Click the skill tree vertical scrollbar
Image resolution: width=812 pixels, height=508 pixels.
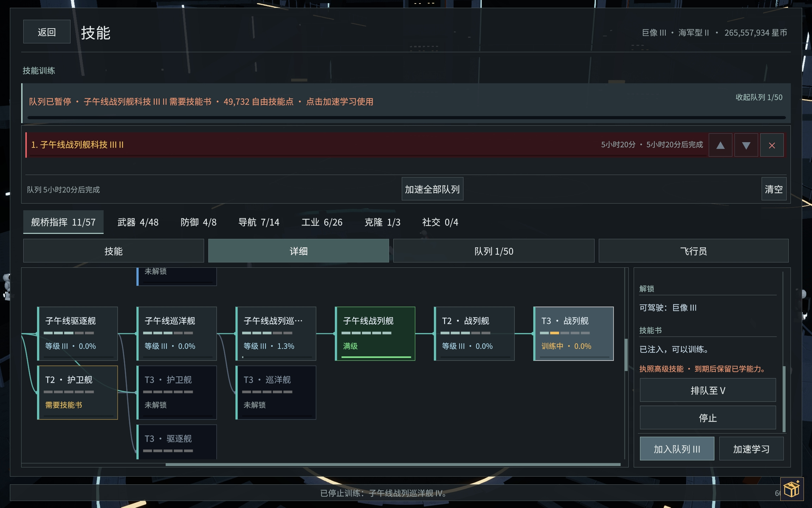626,355
